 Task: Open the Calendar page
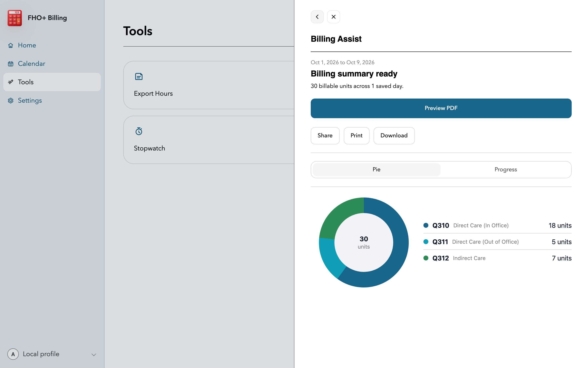coord(52,64)
